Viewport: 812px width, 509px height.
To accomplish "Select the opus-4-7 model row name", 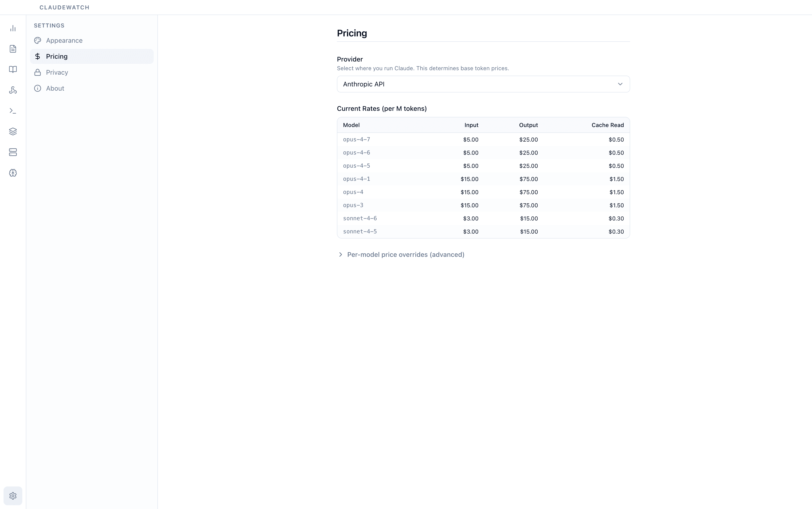I will click(x=356, y=139).
